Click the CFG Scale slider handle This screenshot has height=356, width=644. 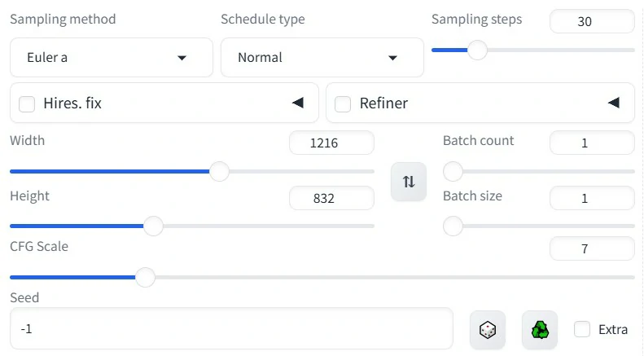(x=145, y=277)
